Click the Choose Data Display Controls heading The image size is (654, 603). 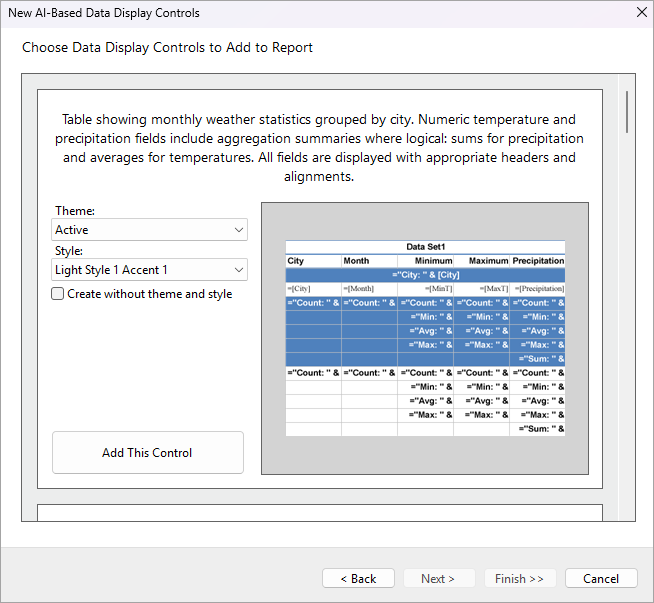click(x=167, y=48)
